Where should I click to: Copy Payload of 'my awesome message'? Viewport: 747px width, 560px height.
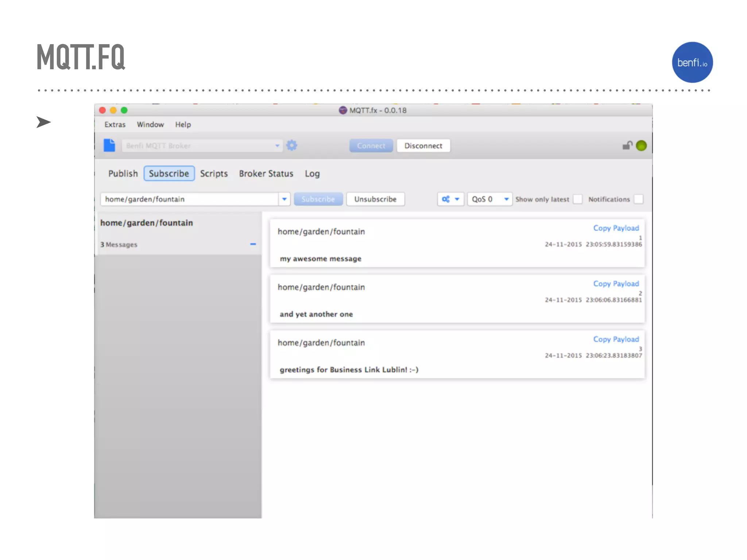click(x=616, y=228)
